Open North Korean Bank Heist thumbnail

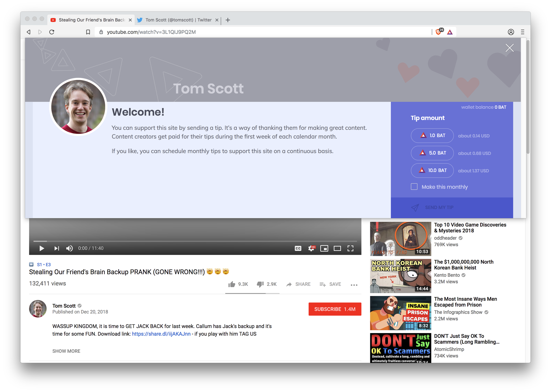(400, 276)
